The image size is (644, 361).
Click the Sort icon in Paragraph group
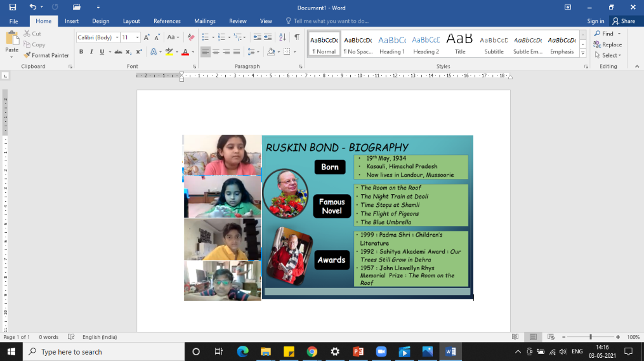[x=282, y=37]
